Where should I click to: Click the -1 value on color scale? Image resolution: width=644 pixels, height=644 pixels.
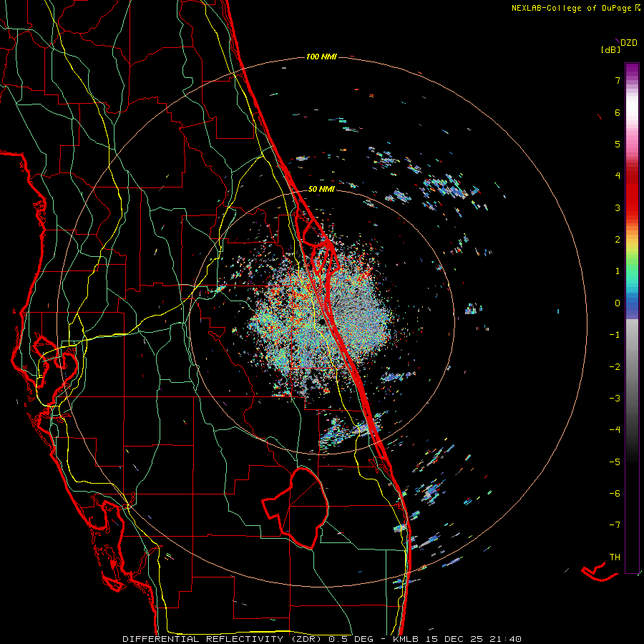(615, 335)
